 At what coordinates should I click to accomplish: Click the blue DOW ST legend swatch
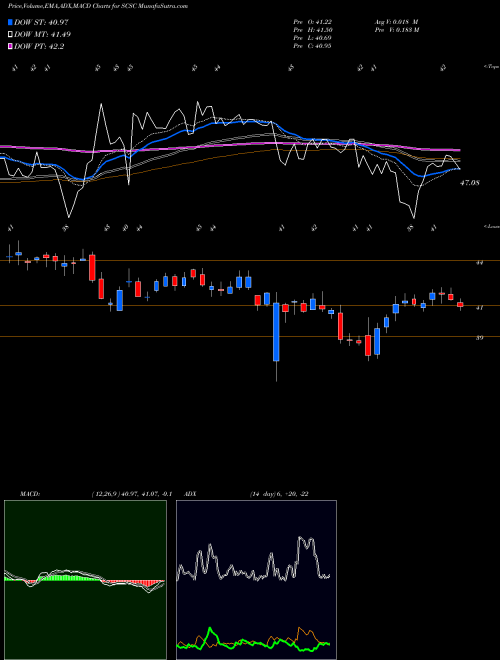click(10, 22)
